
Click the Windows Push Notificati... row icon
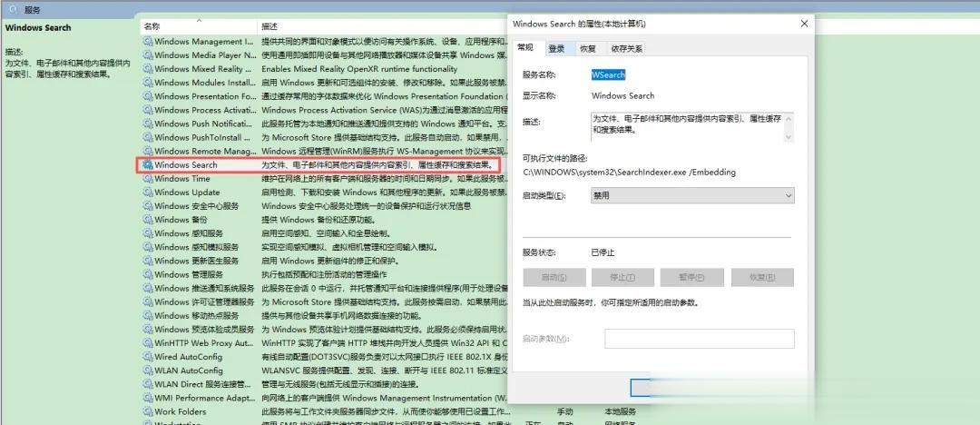click(x=148, y=124)
